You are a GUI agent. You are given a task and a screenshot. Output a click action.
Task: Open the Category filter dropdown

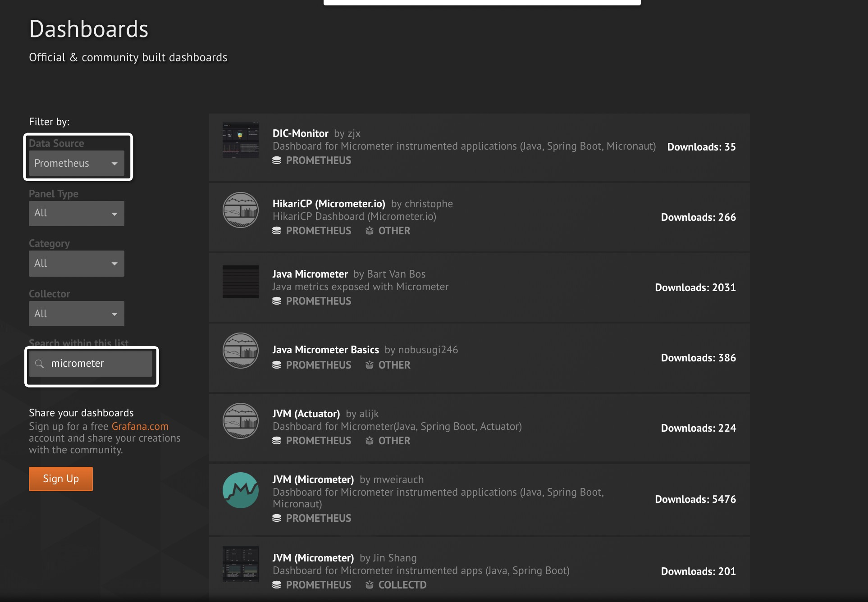click(x=76, y=264)
